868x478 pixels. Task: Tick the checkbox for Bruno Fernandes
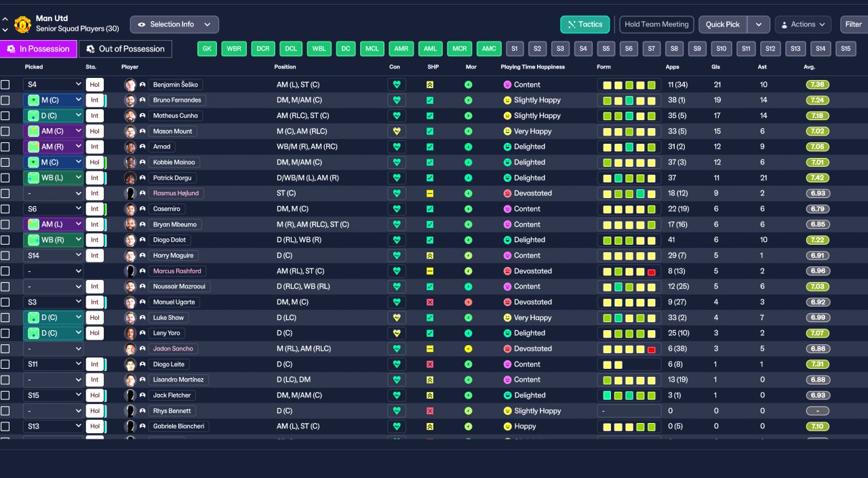(5, 100)
